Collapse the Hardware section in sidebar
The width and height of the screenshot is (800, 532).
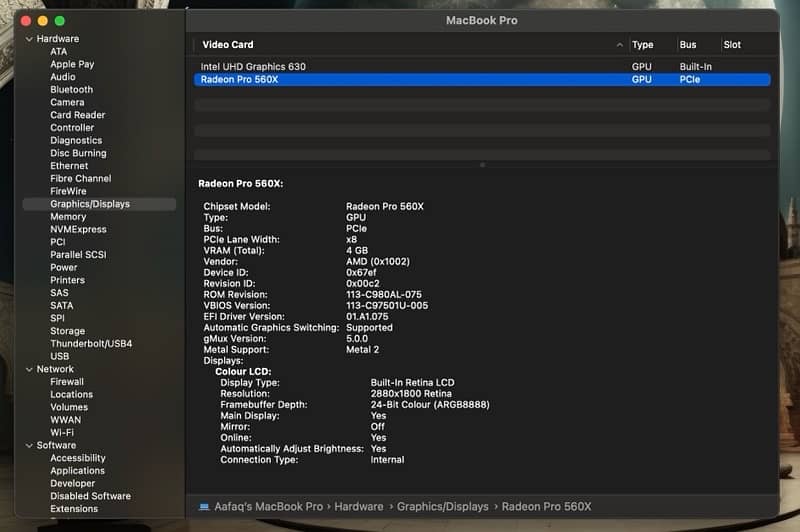[29, 39]
